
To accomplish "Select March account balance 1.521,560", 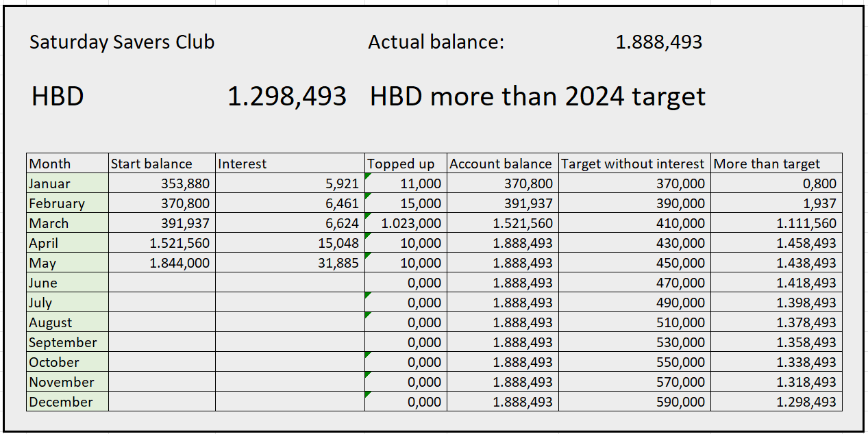I will point(502,222).
